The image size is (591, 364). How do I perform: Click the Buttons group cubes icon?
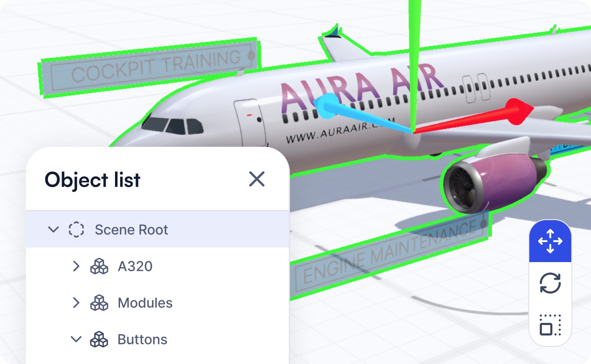click(99, 339)
